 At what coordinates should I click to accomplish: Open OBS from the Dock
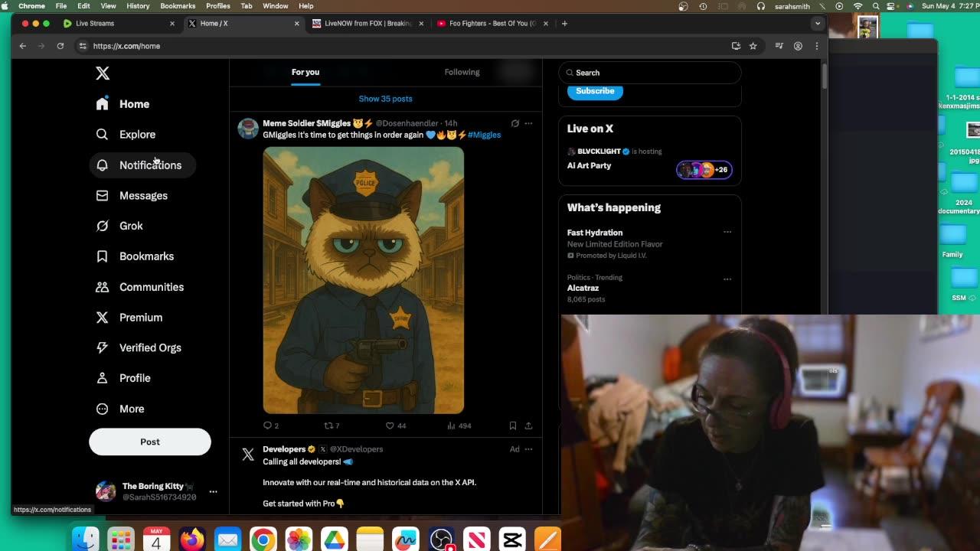click(441, 540)
